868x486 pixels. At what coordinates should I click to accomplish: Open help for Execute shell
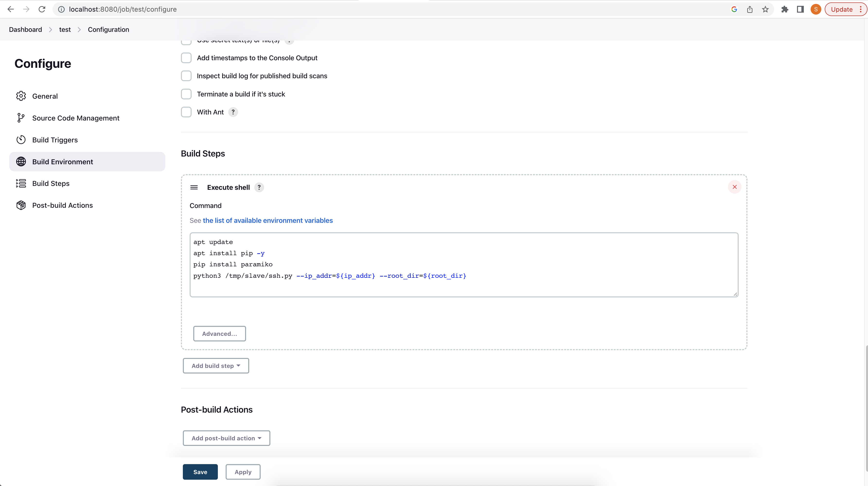click(x=259, y=187)
